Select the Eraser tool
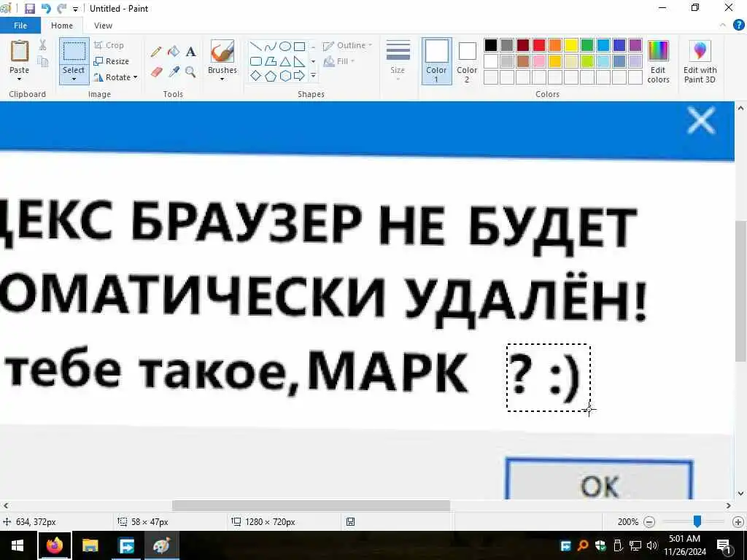 pyautogui.click(x=156, y=72)
